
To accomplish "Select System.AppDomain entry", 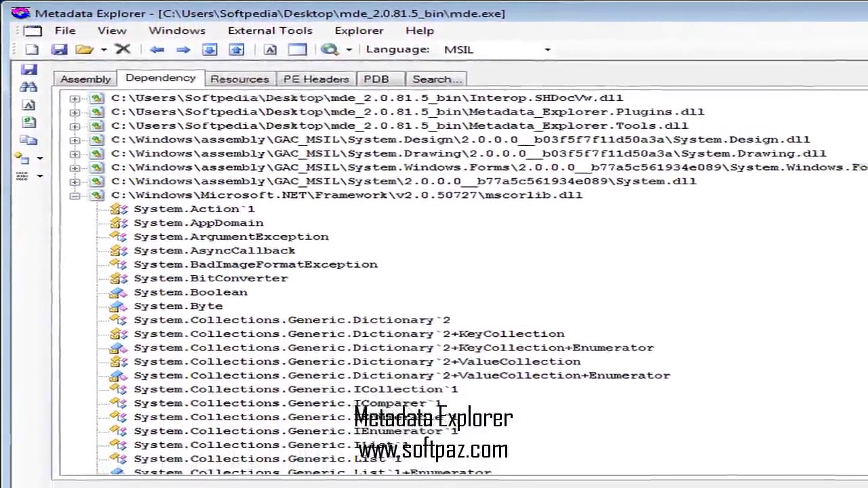I will (199, 223).
